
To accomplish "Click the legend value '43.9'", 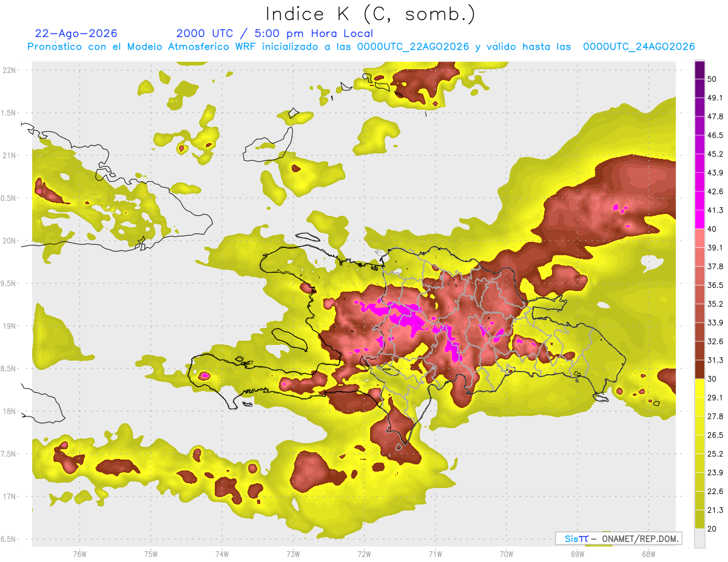I will [715, 173].
